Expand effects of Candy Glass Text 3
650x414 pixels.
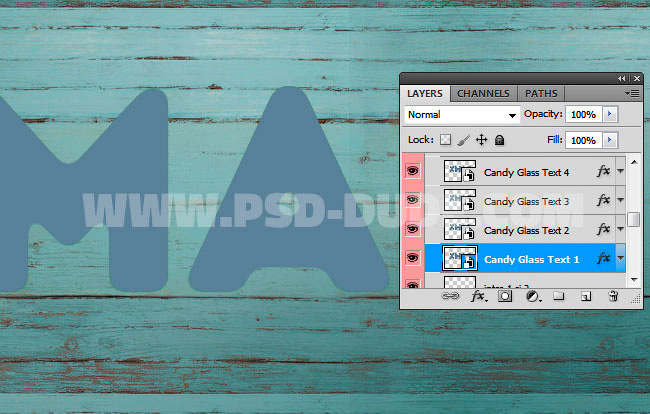coord(620,201)
